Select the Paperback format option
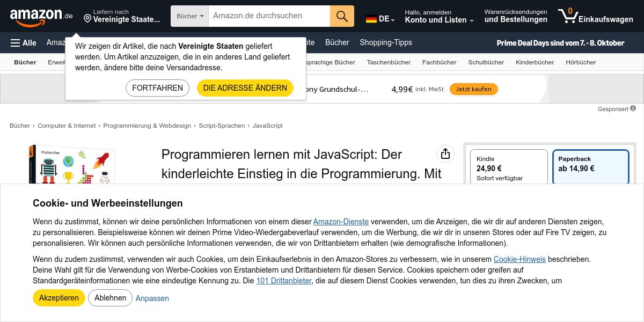The width and height of the screenshot is (644, 322). [x=591, y=167]
